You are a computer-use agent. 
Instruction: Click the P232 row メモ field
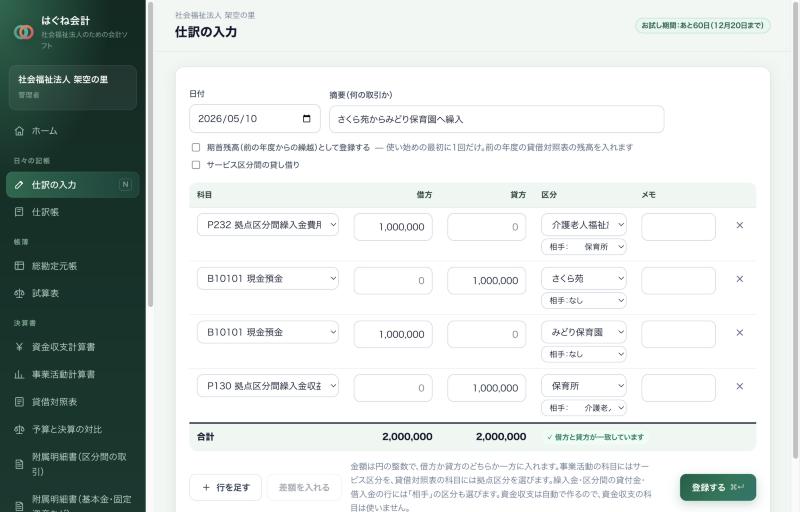(678, 227)
